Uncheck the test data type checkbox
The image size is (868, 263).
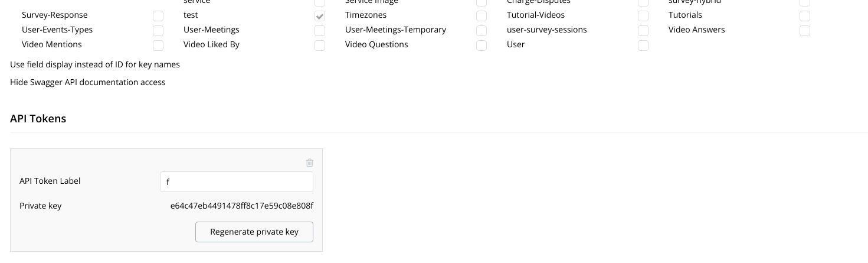tap(320, 16)
